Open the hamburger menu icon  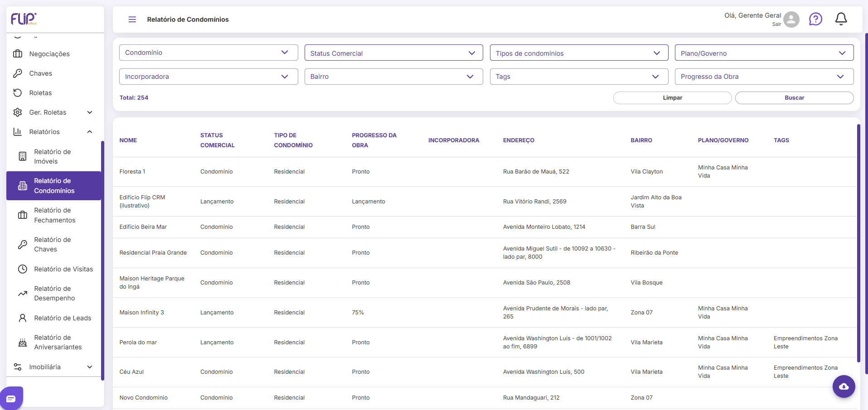point(132,19)
